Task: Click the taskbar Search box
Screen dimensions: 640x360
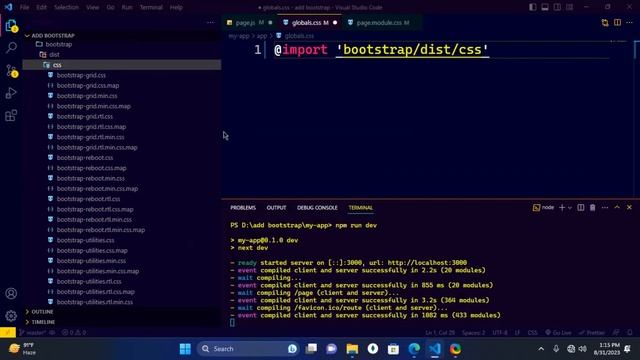Action: [x=248, y=349]
